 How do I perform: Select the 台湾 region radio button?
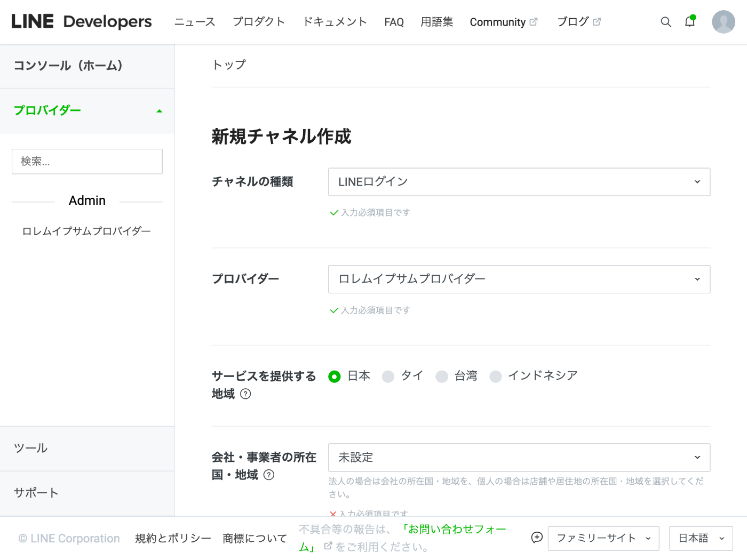[442, 377]
